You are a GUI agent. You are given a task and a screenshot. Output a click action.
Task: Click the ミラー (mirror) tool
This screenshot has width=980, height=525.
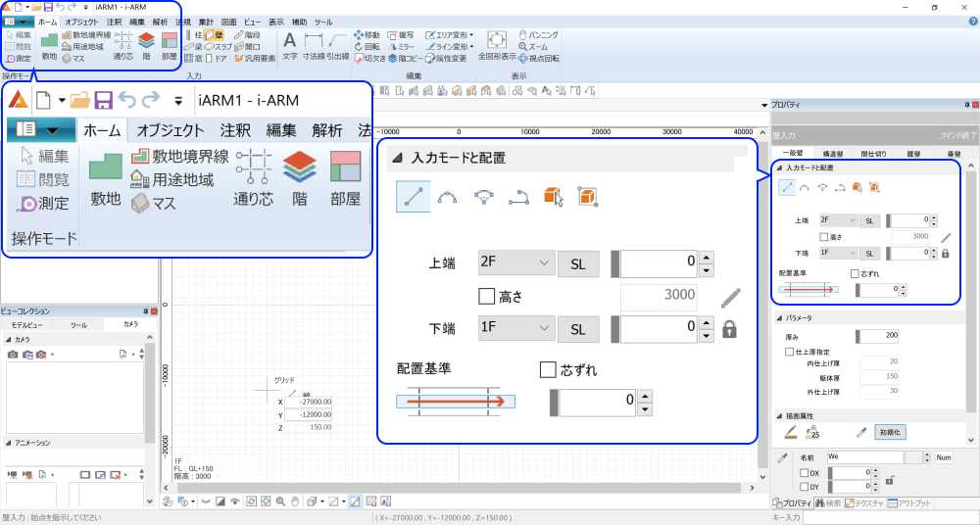pos(401,47)
